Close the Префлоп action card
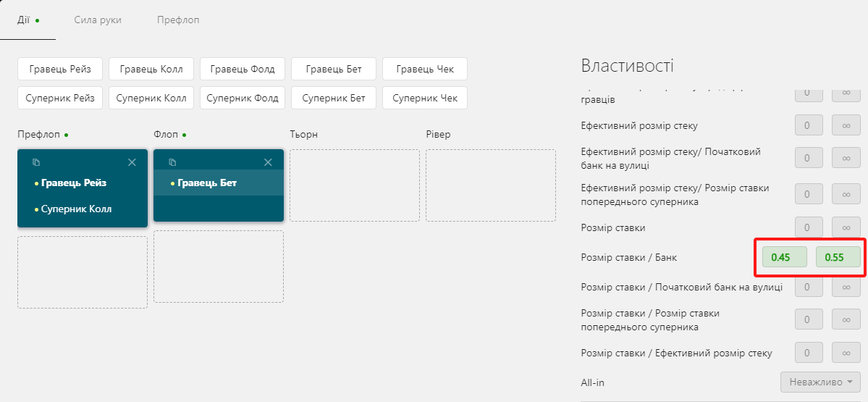Image resolution: width=868 pixels, height=402 pixels. 132,162
